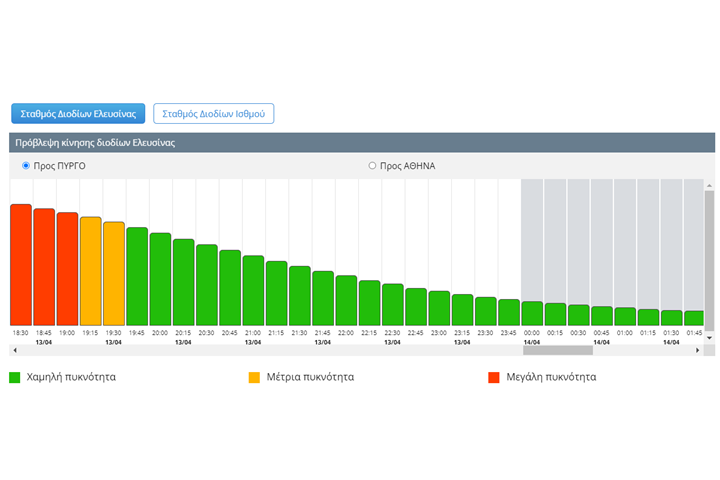The width and height of the screenshot is (720, 480).
Task: Click the 18:30 time axis label
Action: (x=20, y=333)
